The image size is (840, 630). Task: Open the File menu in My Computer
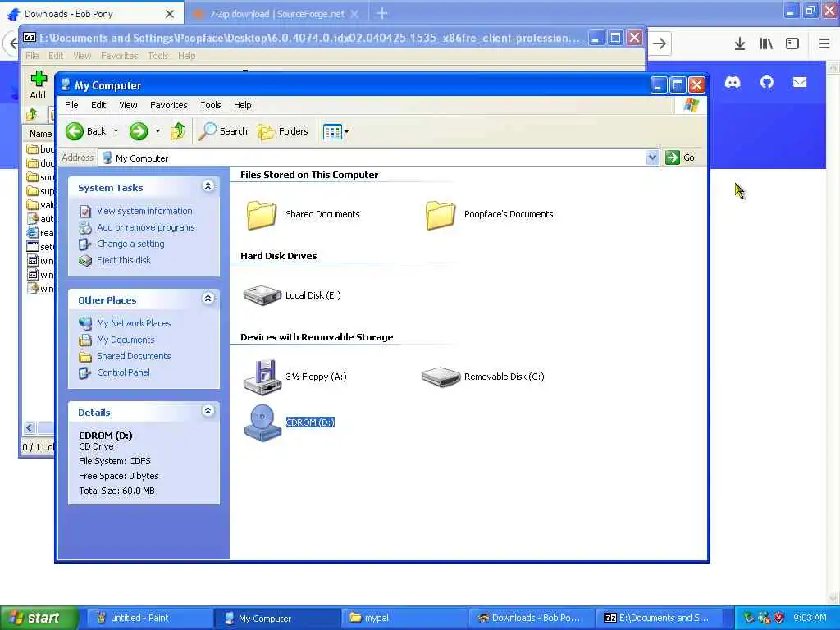coord(71,105)
